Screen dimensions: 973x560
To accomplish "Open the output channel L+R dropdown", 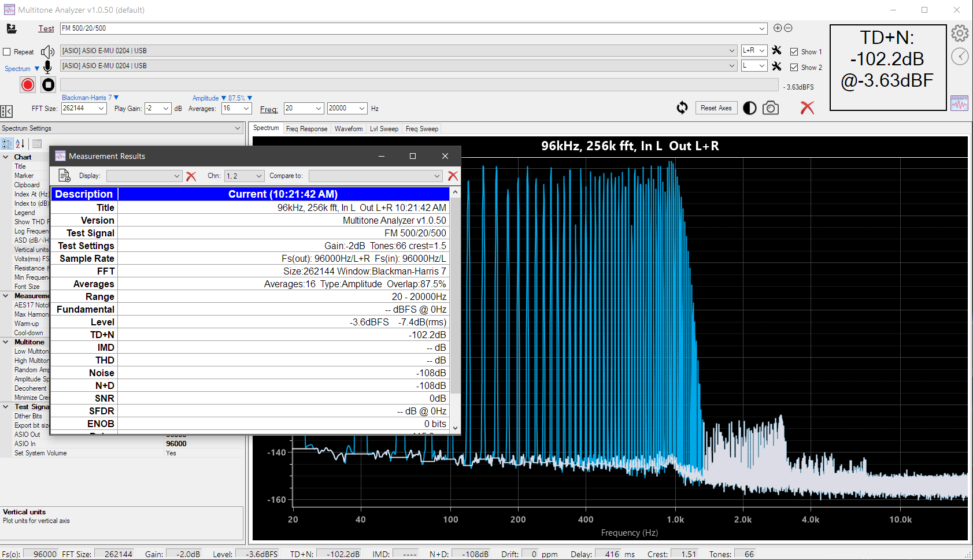I will 762,50.
